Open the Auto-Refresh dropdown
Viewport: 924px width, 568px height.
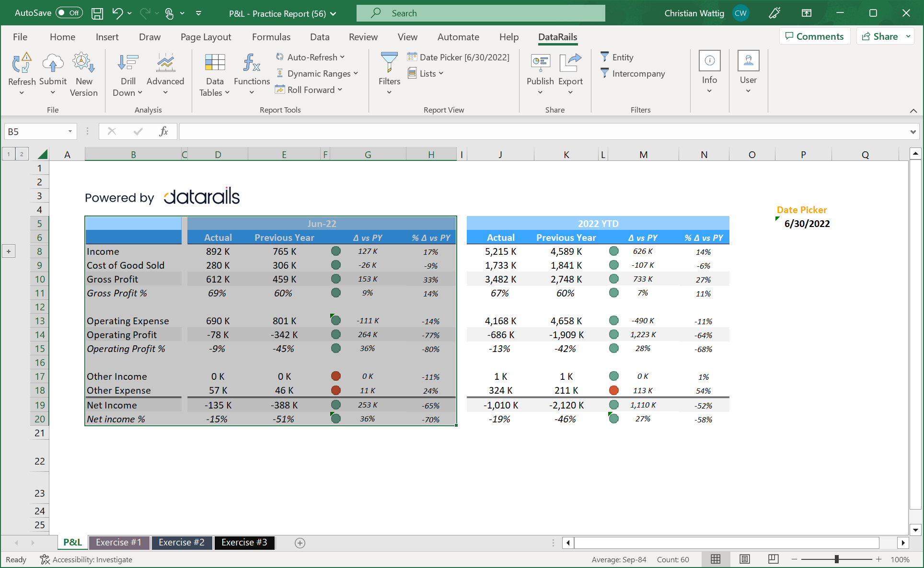pyautogui.click(x=310, y=57)
